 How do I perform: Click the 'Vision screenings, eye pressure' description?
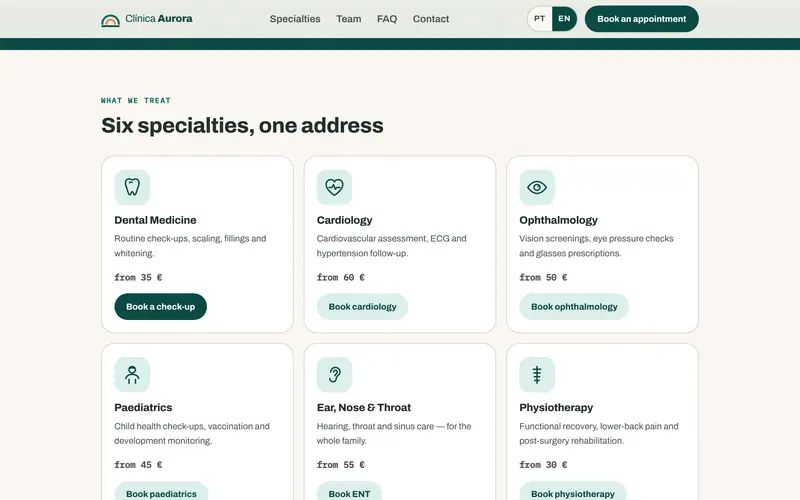(596, 245)
